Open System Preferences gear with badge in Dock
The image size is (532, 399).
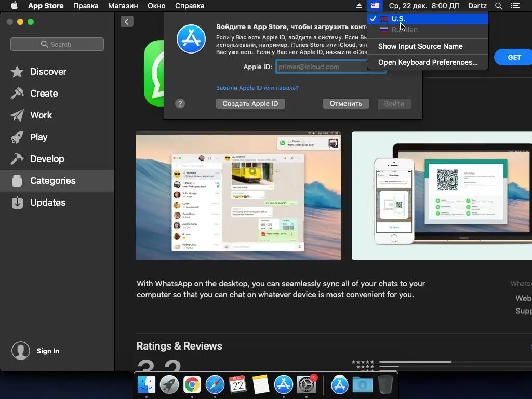pyautogui.click(x=307, y=385)
